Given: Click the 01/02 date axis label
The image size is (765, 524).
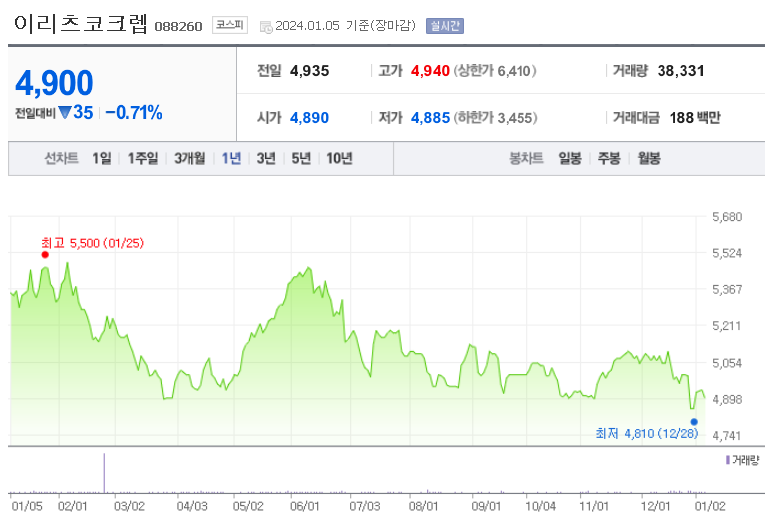Looking at the screenshot, I should [x=710, y=506].
